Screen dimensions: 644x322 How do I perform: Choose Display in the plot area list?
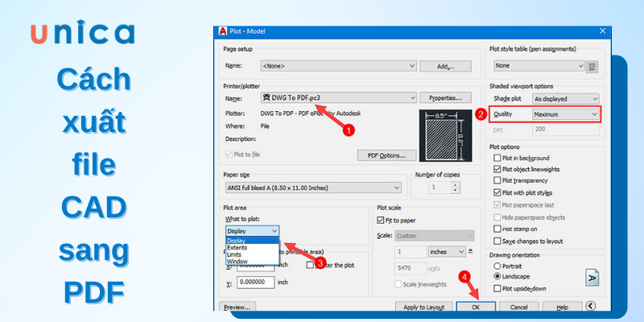click(x=252, y=241)
